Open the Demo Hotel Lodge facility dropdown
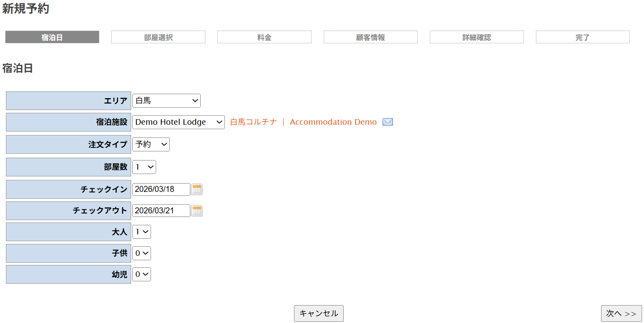 [x=178, y=122]
